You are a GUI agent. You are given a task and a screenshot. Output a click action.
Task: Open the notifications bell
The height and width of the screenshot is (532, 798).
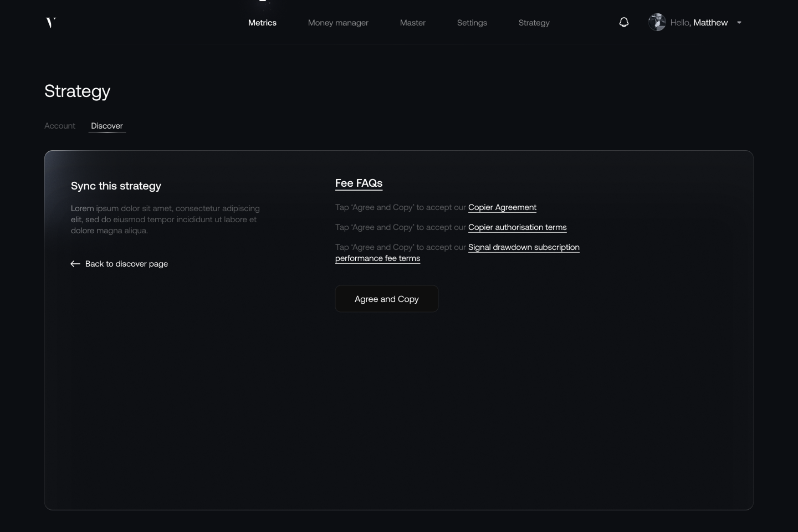pos(624,22)
